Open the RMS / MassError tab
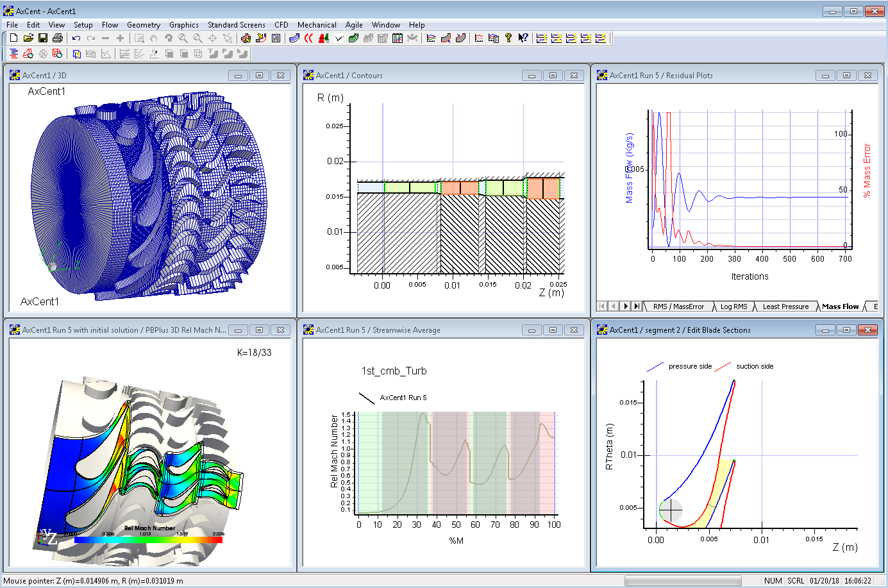This screenshot has width=888, height=588. pos(678,307)
